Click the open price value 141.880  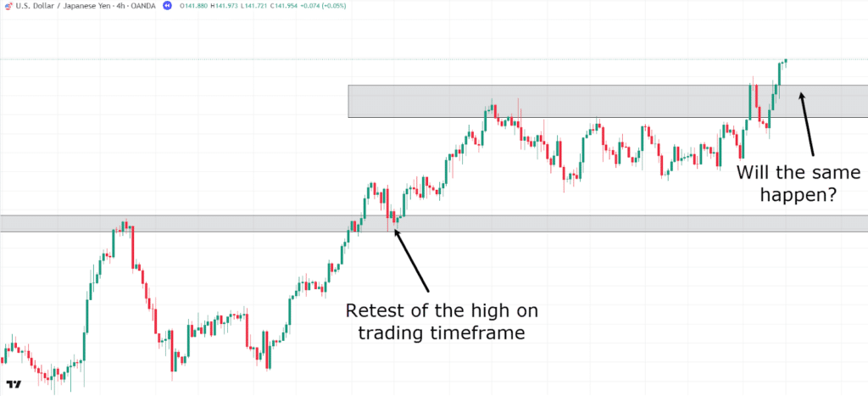click(202, 6)
